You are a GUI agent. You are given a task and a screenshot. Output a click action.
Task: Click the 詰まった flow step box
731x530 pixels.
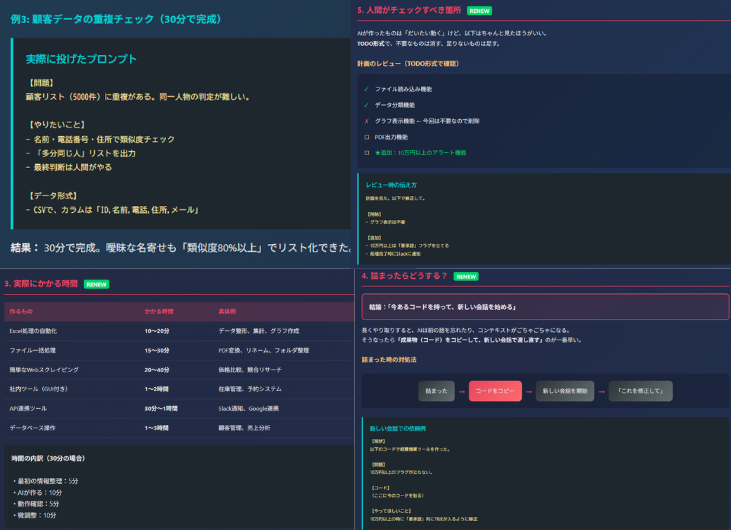click(x=436, y=391)
